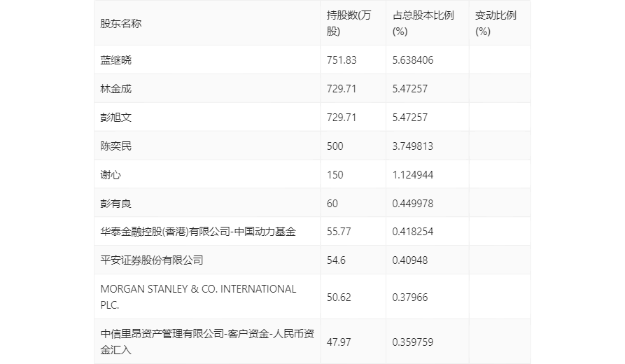Click the percentage 0.449978

point(412,204)
